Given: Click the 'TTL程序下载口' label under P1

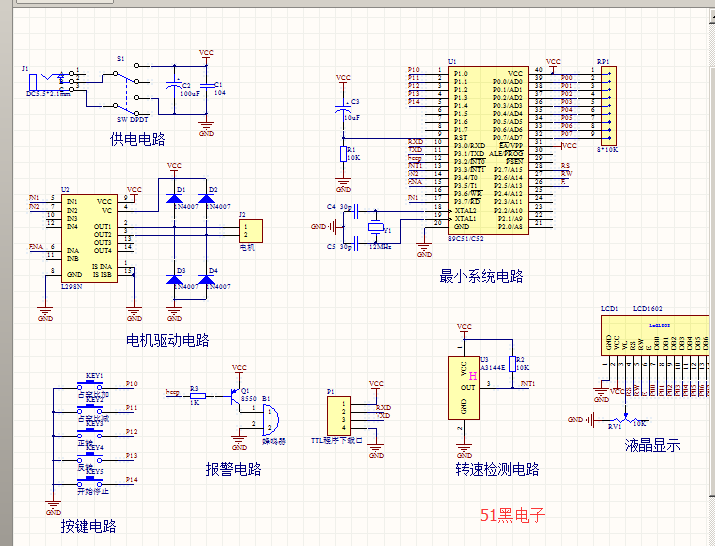Looking at the screenshot, I should [337, 441].
